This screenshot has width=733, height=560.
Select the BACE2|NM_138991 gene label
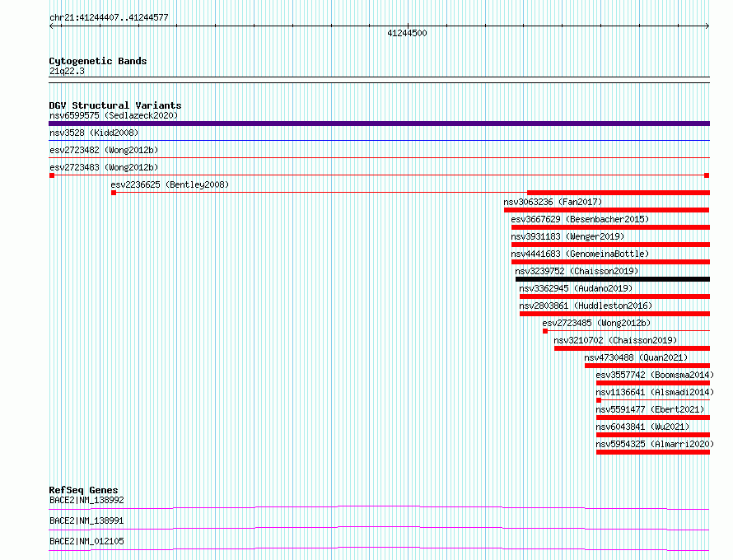click(x=86, y=520)
